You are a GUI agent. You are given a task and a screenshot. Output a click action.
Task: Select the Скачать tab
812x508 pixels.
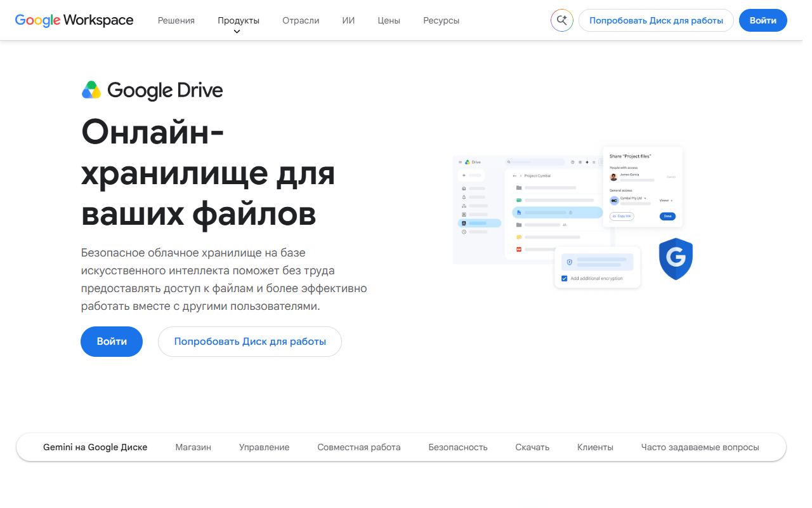coord(532,447)
